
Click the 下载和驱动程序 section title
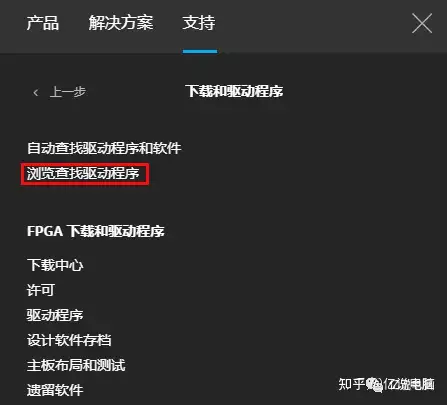pyautogui.click(x=234, y=91)
